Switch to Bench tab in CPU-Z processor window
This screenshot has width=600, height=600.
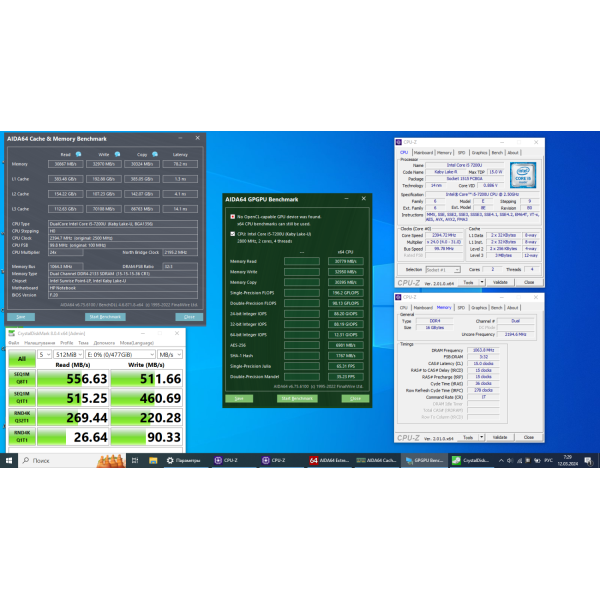point(497,153)
